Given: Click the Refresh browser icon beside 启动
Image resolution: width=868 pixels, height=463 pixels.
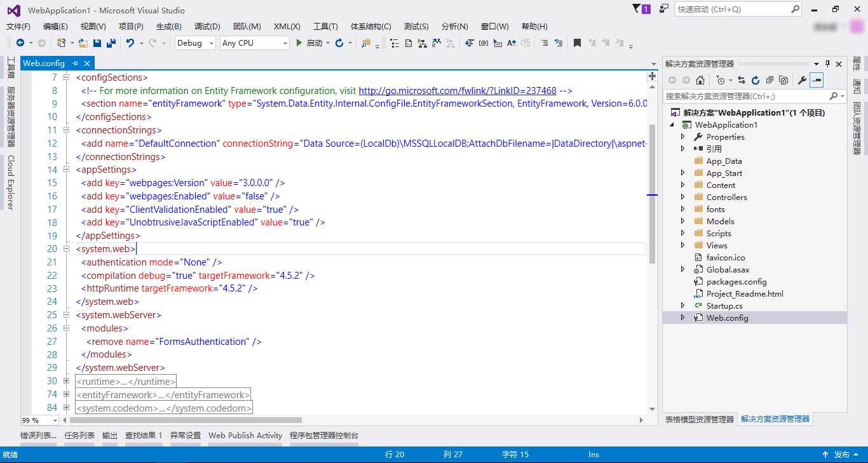Looking at the screenshot, I should tap(339, 43).
